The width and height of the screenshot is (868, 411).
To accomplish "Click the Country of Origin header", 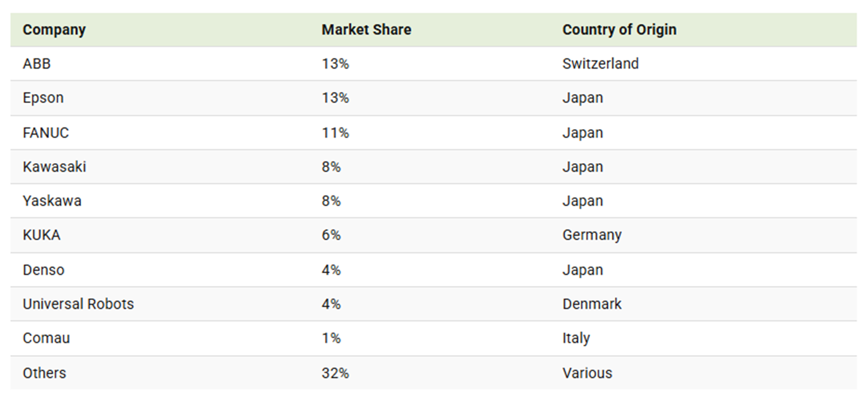I will [619, 30].
